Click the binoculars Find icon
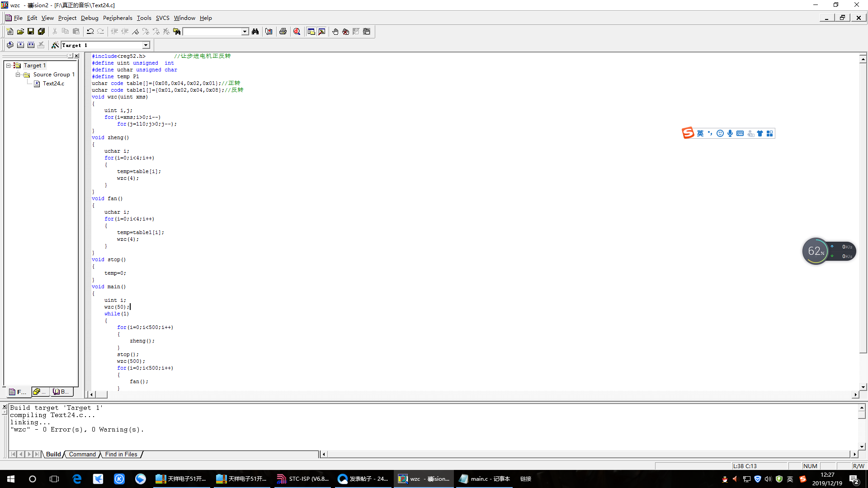The height and width of the screenshot is (488, 868). (x=255, y=31)
